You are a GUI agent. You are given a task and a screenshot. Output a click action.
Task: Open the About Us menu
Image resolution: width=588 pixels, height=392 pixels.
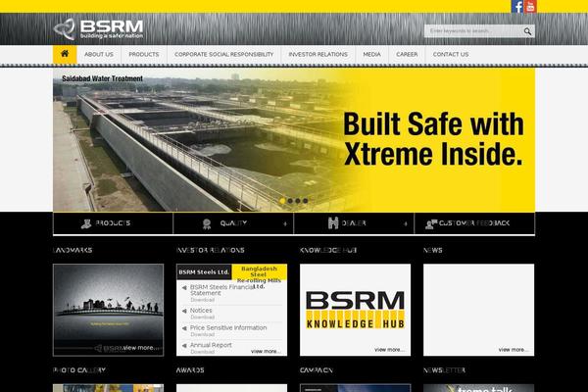[x=99, y=55]
